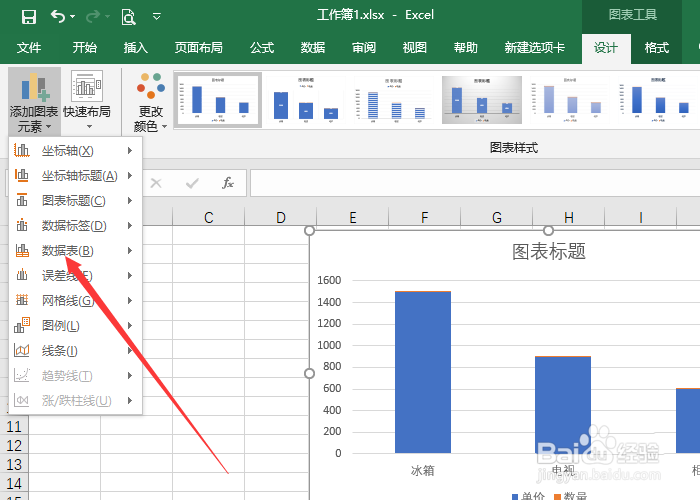The width and height of the screenshot is (700, 500).
Task: Switch to the 公式 tab
Action: (262, 47)
